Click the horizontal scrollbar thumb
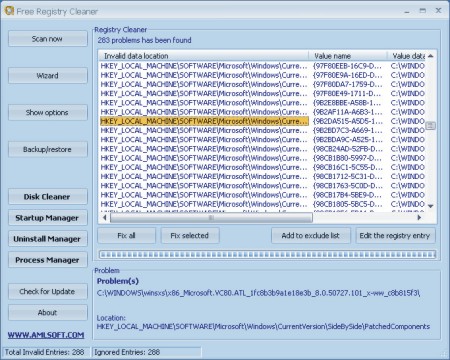The height and width of the screenshot is (360, 450). pos(211,218)
